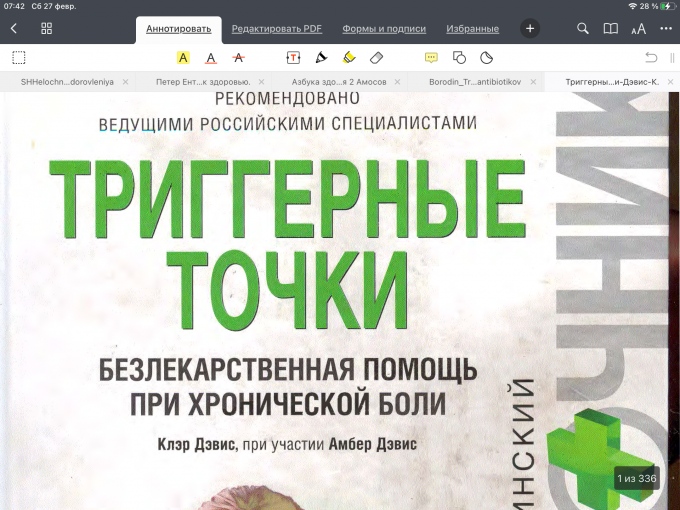Open the bookmarks book icon
The height and width of the screenshot is (510, 680).
[x=610, y=29]
